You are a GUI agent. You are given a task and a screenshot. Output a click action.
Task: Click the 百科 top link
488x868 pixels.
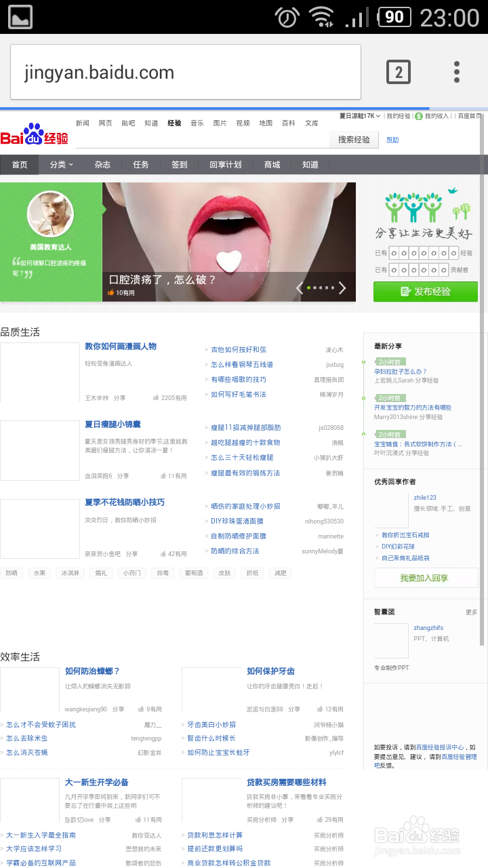coord(289,123)
